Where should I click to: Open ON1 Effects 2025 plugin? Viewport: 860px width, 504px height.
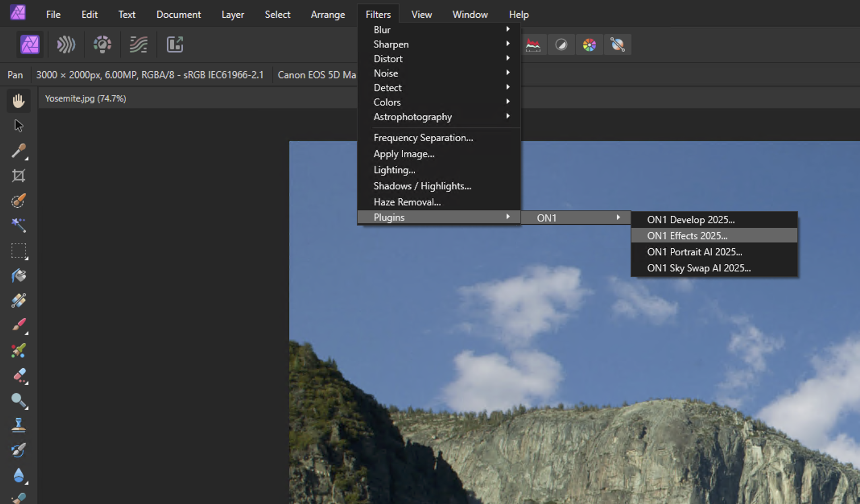click(687, 236)
